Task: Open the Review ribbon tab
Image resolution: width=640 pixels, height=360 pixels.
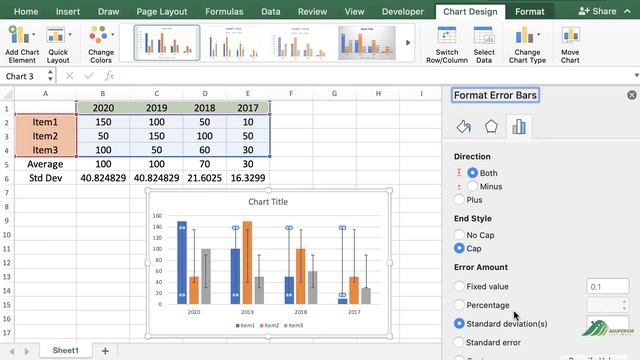Action: point(312,11)
